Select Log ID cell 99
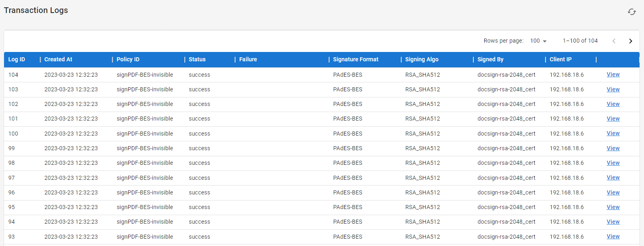The height and width of the screenshot is (246, 644). 12,148
